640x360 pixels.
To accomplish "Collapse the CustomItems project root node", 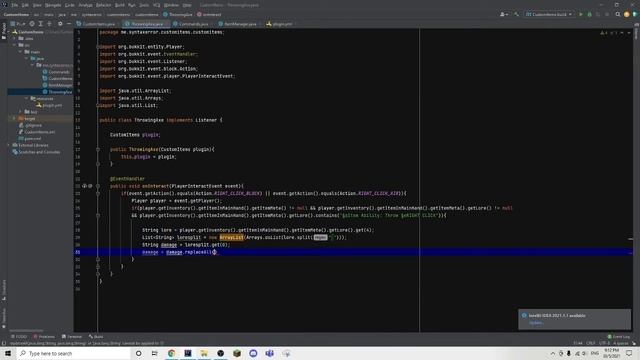I will click(9, 32).
